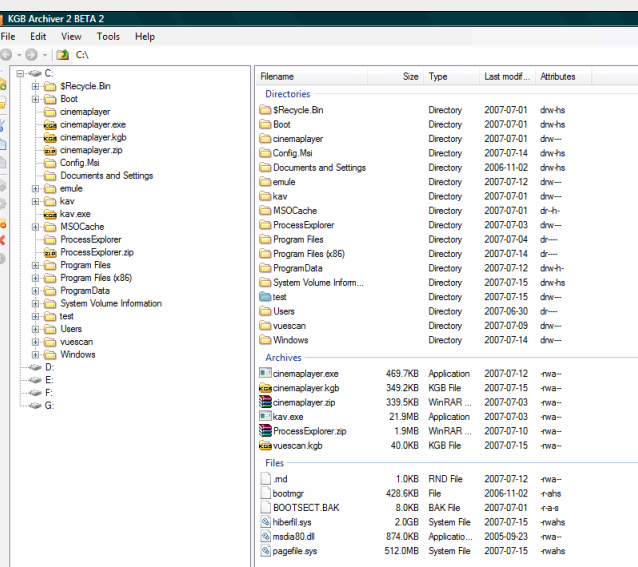Click KGB icon of cinemaplayer.exe in tree

[50, 125]
